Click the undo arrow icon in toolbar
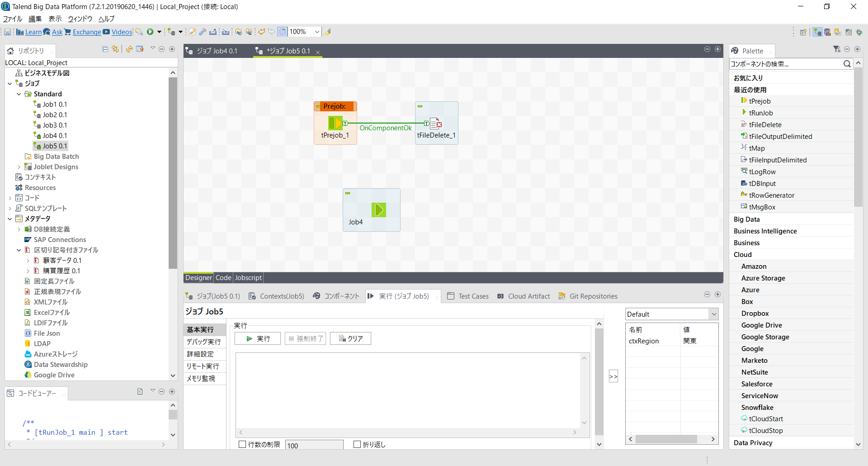868x466 pixels. [261, 32]
